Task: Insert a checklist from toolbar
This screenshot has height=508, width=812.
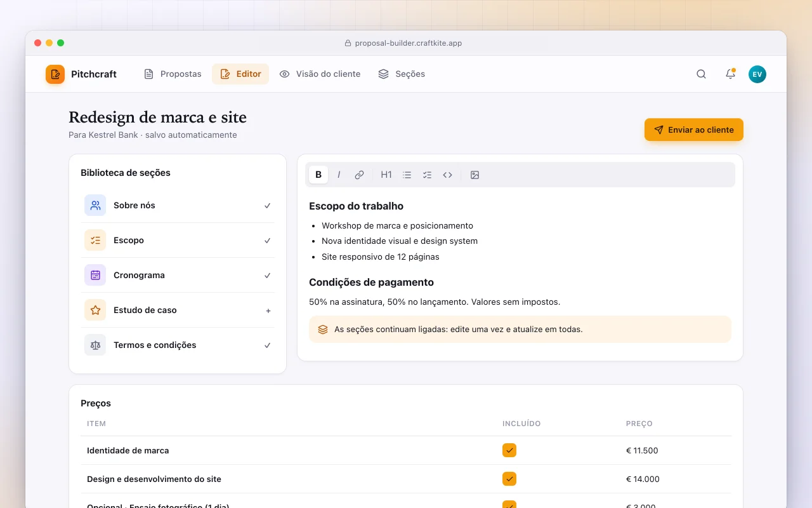Action: (x=428, y=175)
